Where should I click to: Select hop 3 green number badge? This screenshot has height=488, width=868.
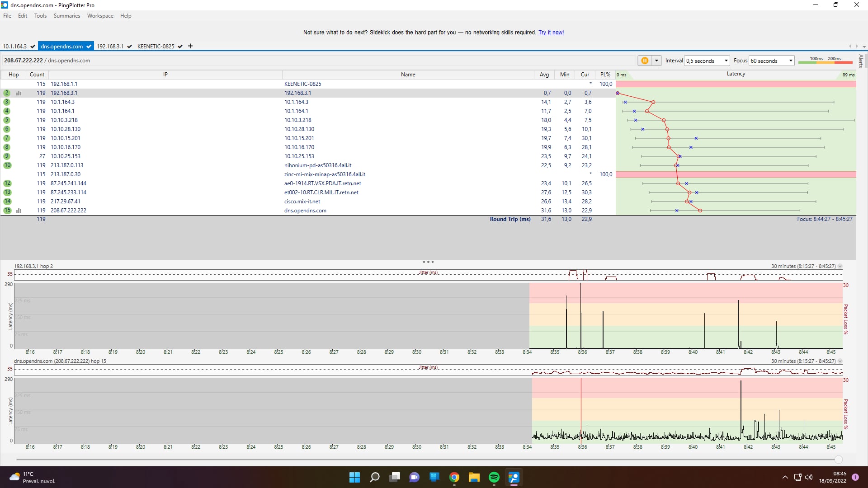[x=7, y=102]
